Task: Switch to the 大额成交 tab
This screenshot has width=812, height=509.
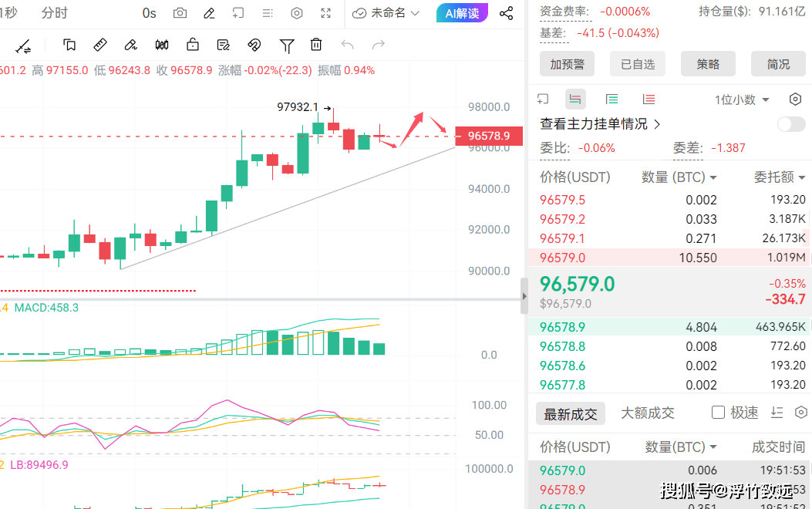Action: [x=648, y=413]
